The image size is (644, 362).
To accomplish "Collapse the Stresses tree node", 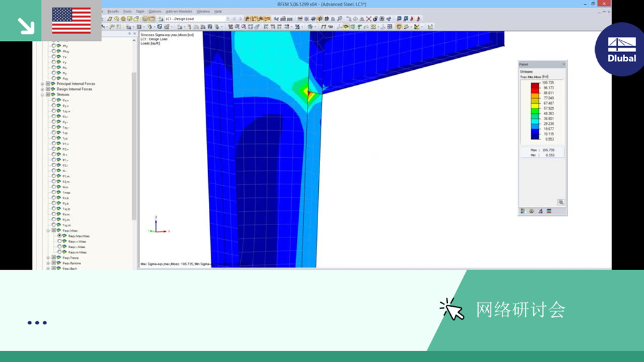I will click(42, 94).
